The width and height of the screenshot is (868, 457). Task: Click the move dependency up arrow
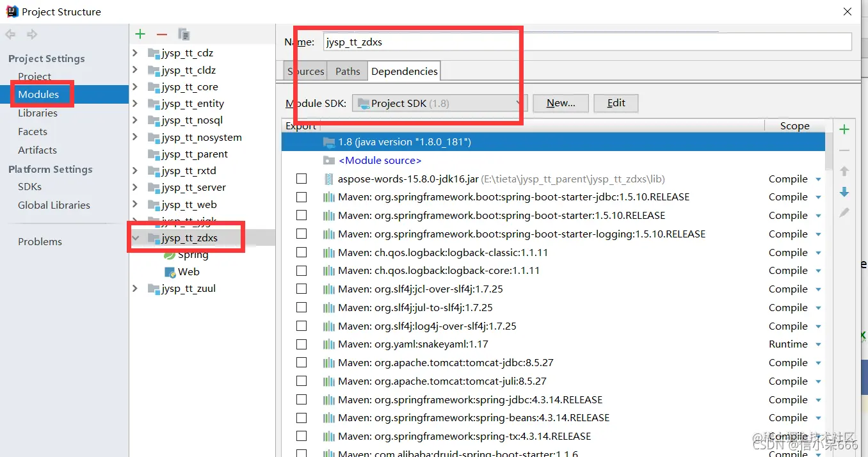tap(844, 171)
